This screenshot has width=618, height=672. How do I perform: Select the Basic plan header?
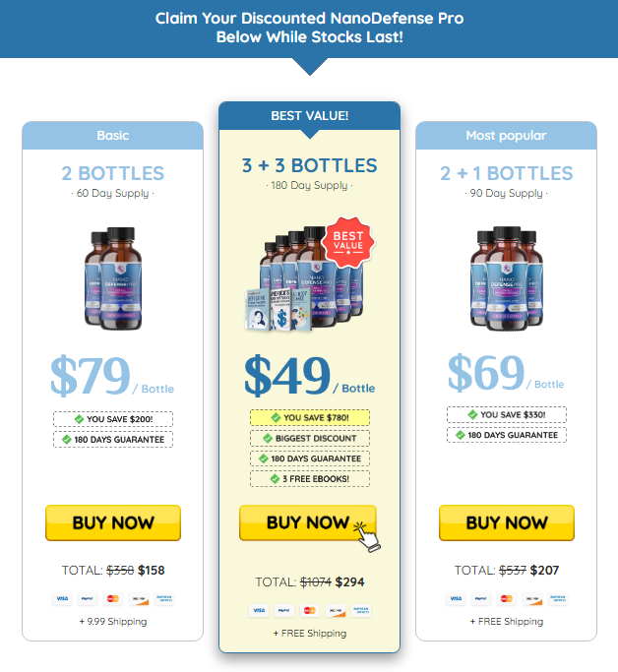(x=113, y=136)
